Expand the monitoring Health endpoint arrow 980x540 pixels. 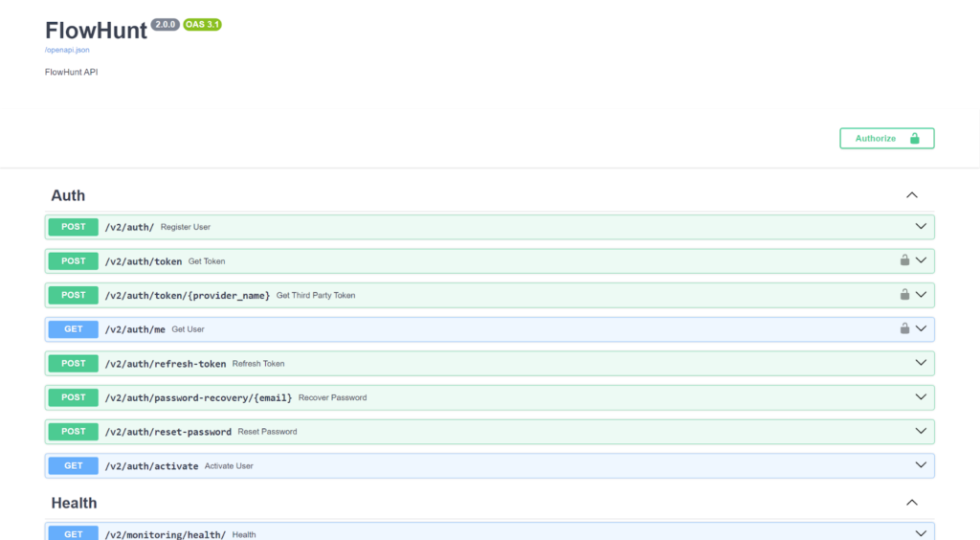tap(921, 533)
